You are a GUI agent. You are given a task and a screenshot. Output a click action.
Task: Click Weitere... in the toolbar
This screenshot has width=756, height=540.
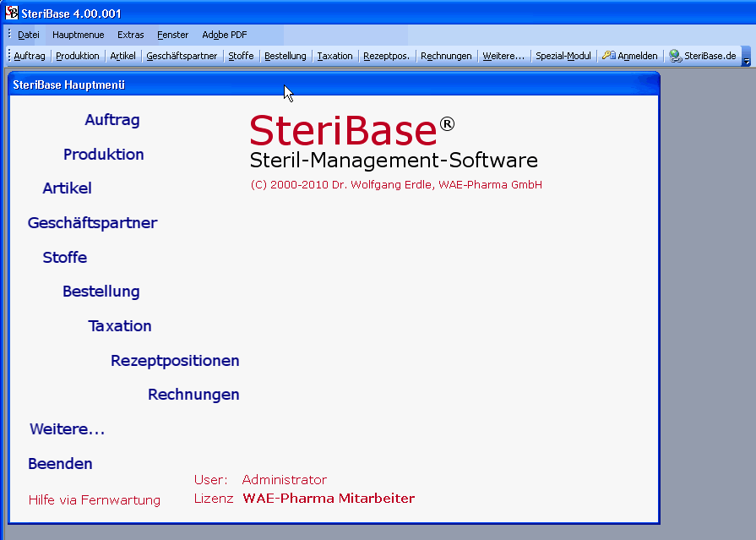[503, 56]
